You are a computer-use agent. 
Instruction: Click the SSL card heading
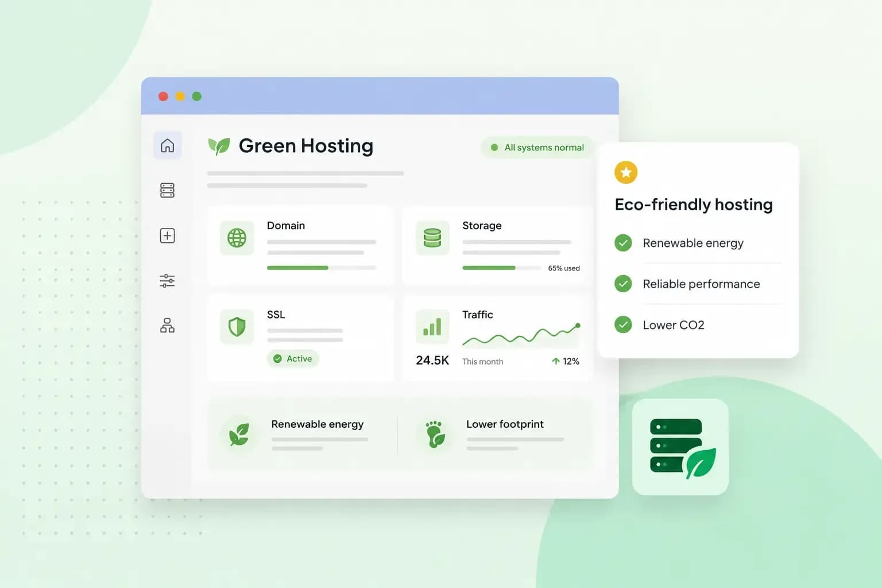pyautogui.click(x=276, y=315)
